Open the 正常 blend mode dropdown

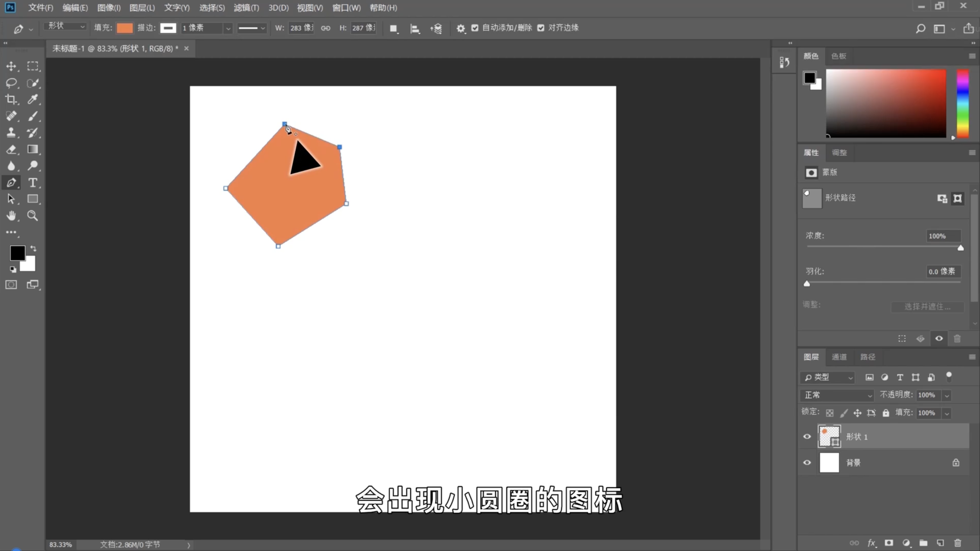click(x=837, y=395)
